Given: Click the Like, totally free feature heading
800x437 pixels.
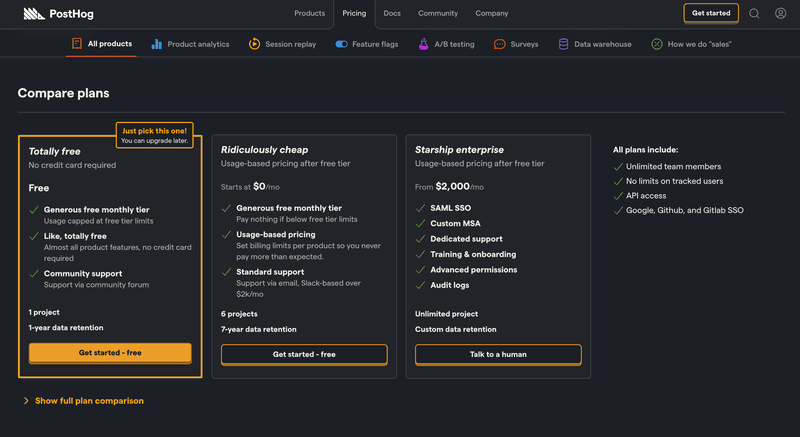Looking at the screenshot, I should click(75, 236).
